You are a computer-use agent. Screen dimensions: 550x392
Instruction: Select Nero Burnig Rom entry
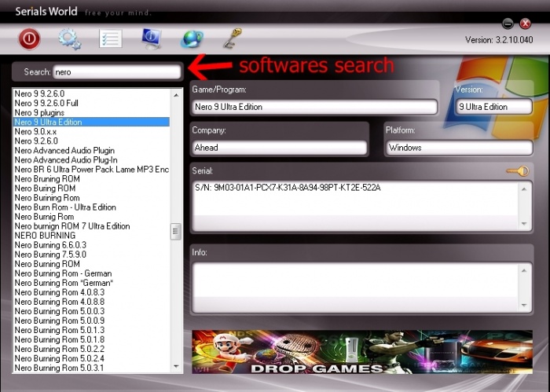point(92,217)
